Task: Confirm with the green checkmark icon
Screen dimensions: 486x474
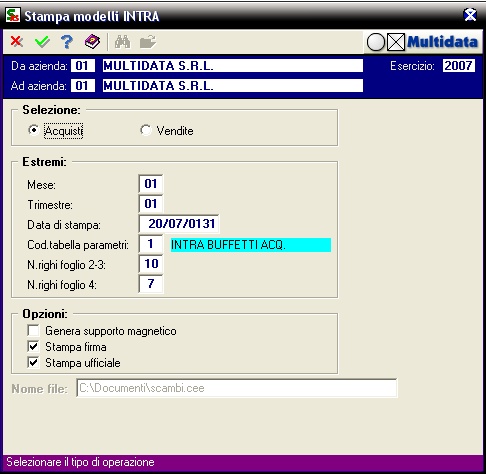Action: (42, 42)
